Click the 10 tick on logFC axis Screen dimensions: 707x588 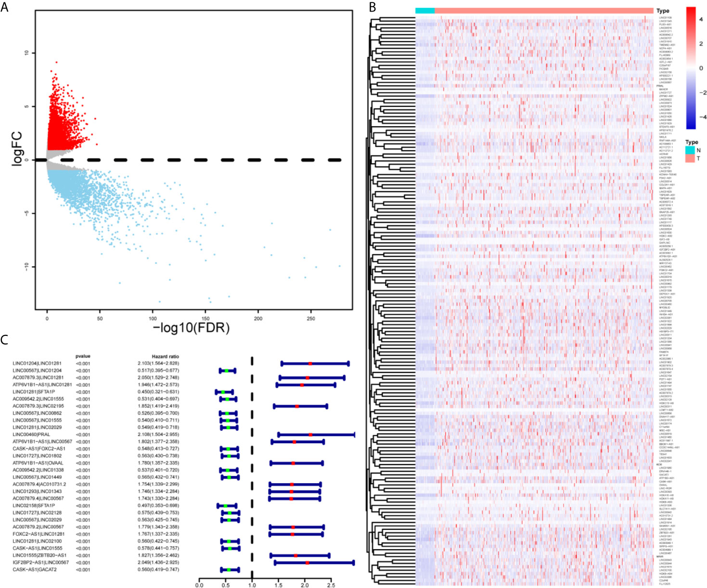coord(27,52)
